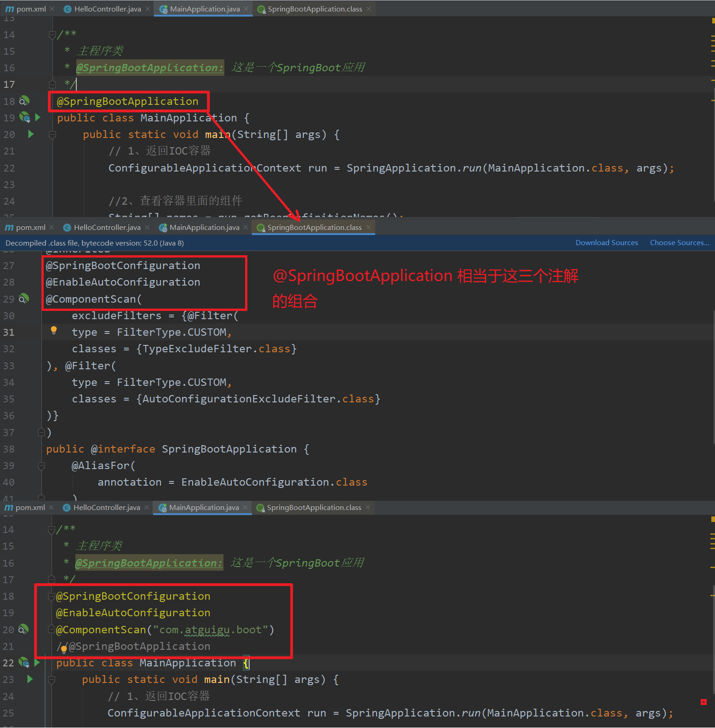The image size is (715, 728).
Task: Click 'annotation = EnableAutoConfiguration.class' line
Action: (x=232, y=482)
